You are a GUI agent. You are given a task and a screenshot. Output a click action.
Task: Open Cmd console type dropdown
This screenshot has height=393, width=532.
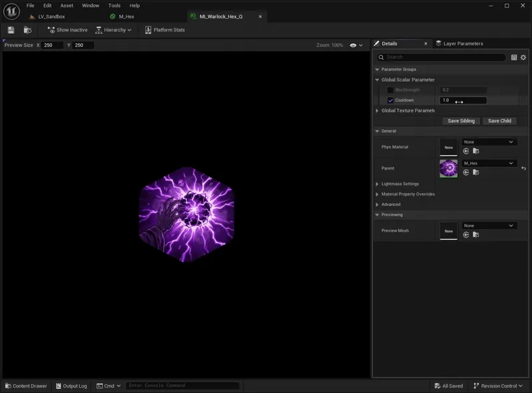point(108,386)
